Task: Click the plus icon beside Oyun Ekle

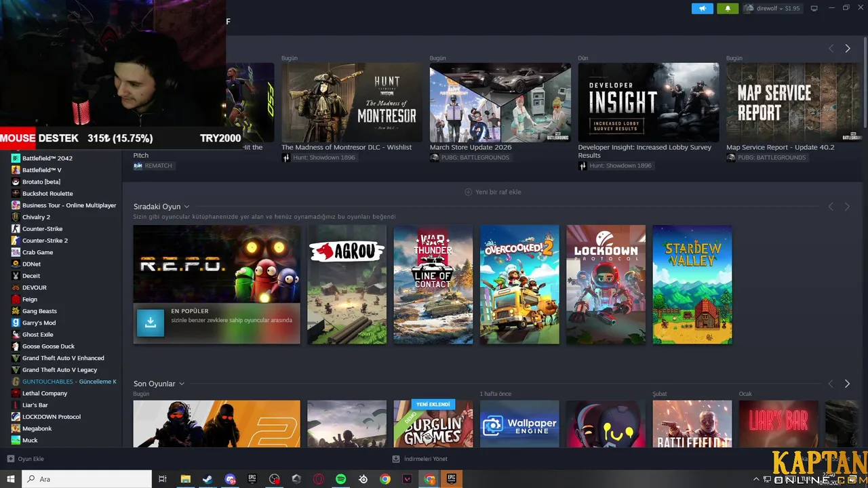Action: (10, 459)
